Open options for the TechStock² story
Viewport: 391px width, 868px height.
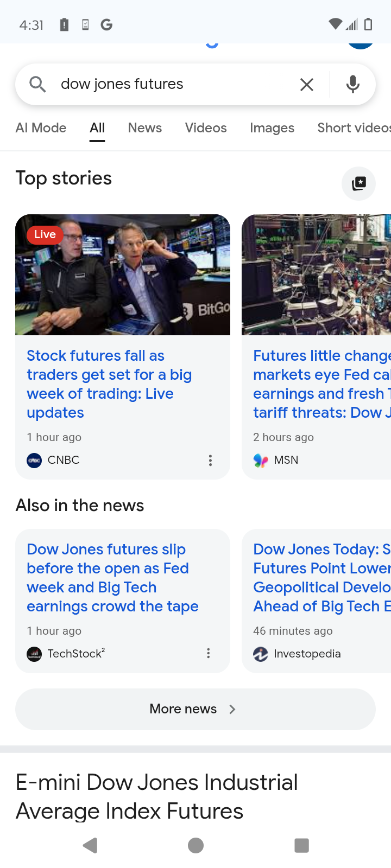[x=208, y=653]
